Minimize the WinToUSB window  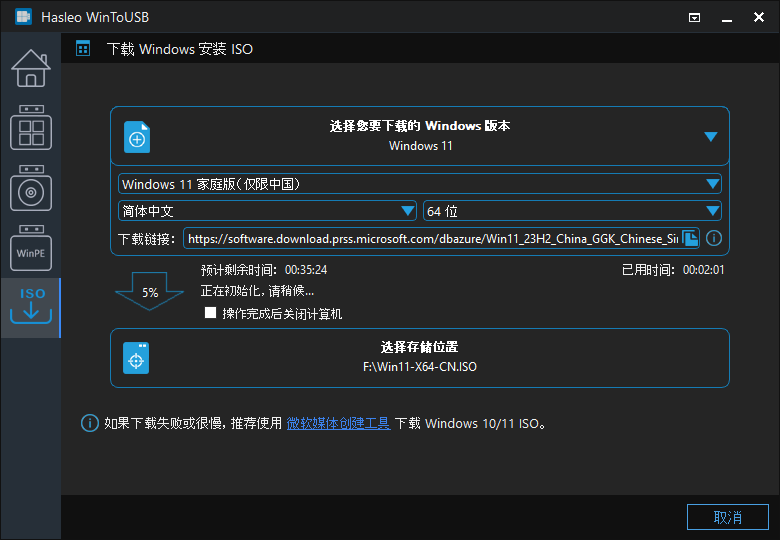point(727,18)
